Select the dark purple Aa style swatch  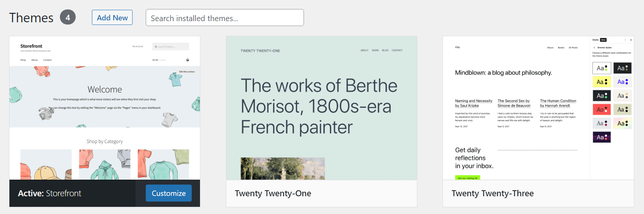(x=602, y=137)
